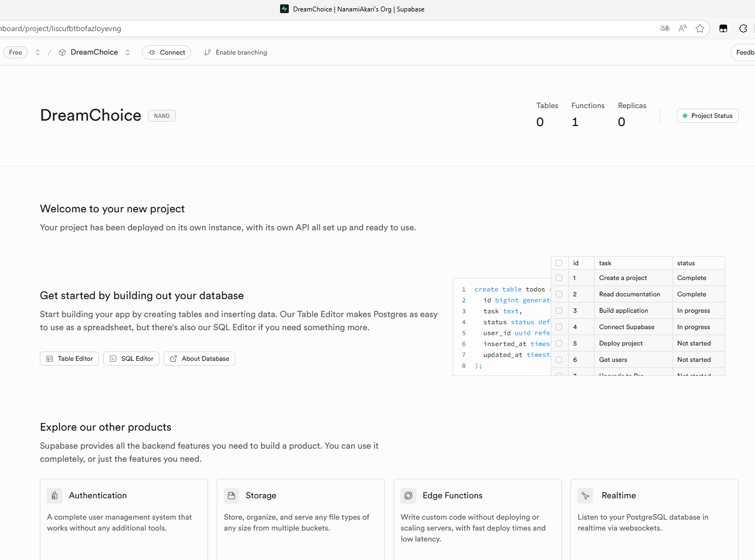Click the 'Build application' task cell

[x=633, y=311]
